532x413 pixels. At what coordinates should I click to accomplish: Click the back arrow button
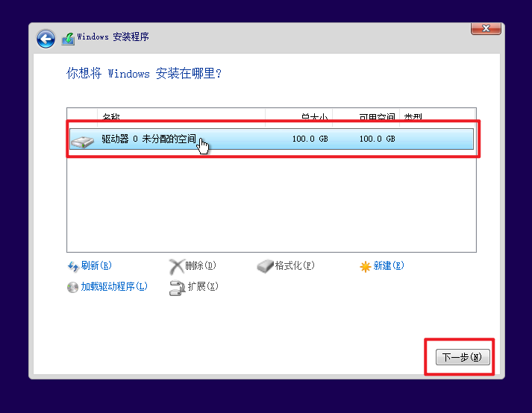[46, 38]
